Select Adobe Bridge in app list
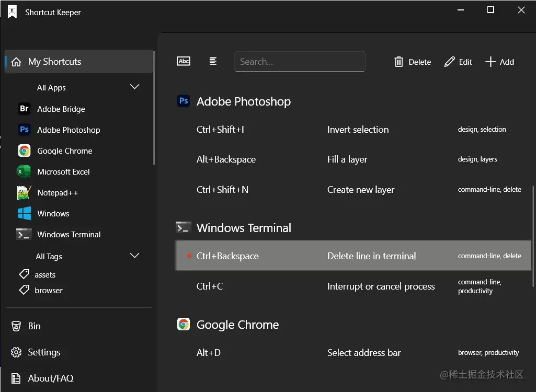The image size is (536, 392). point(61,109)
